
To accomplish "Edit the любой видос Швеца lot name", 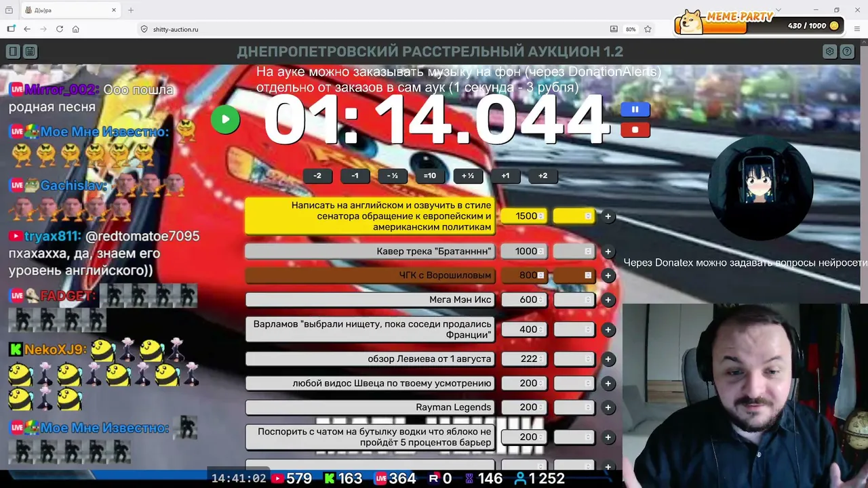I will [370, 384].
